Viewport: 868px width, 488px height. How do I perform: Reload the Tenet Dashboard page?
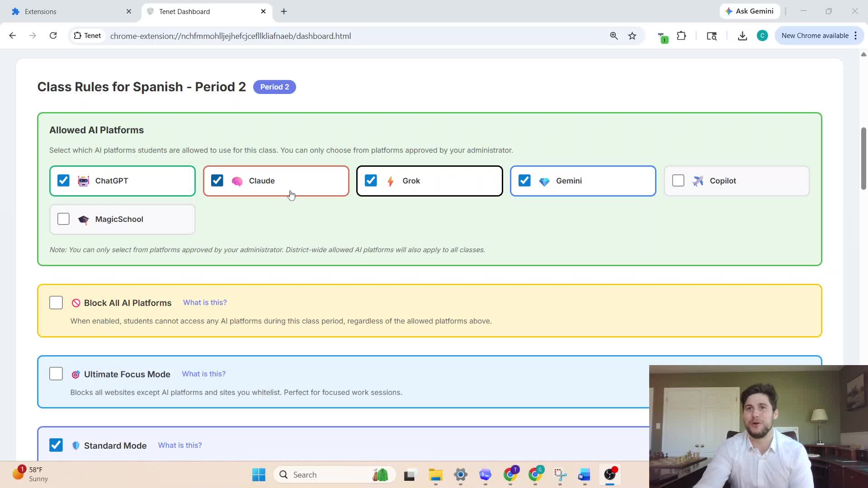(53, 36)
